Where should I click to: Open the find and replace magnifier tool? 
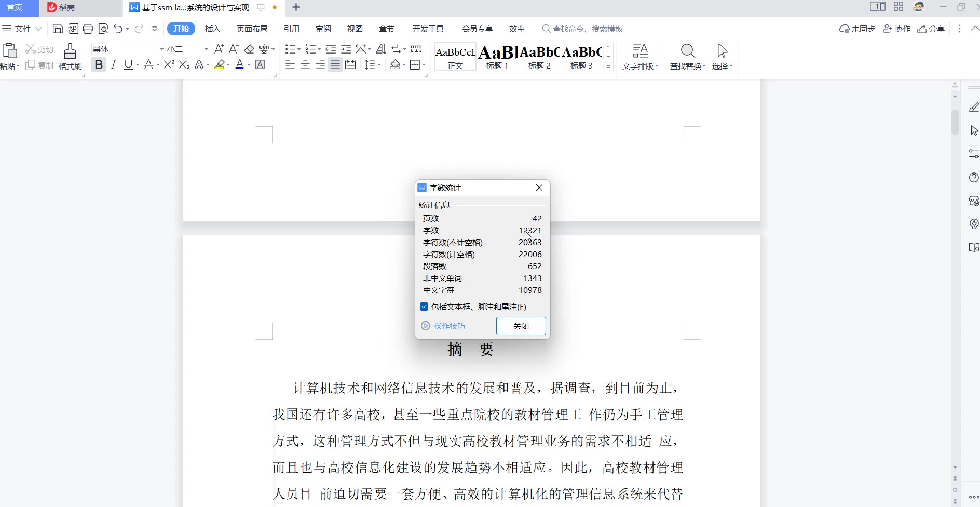coord(688,51)
